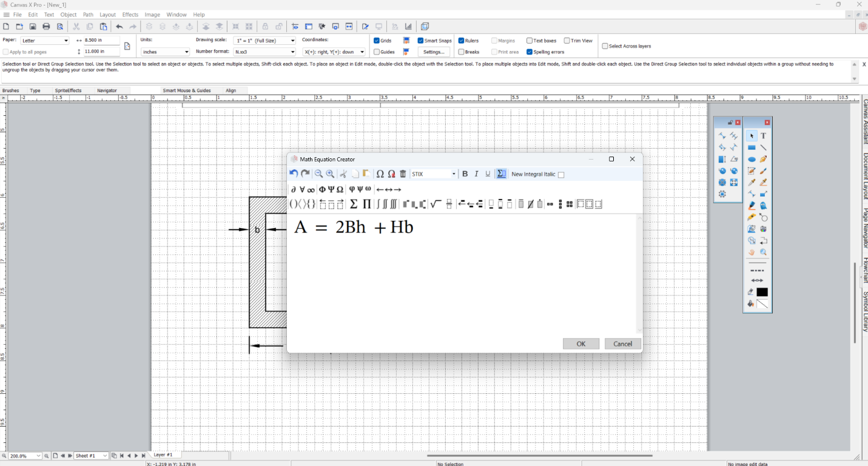Select the Paintbrush tool from the tool palette
The height and width of the screenshot is (466, 868).
click(x=763, y=171)
